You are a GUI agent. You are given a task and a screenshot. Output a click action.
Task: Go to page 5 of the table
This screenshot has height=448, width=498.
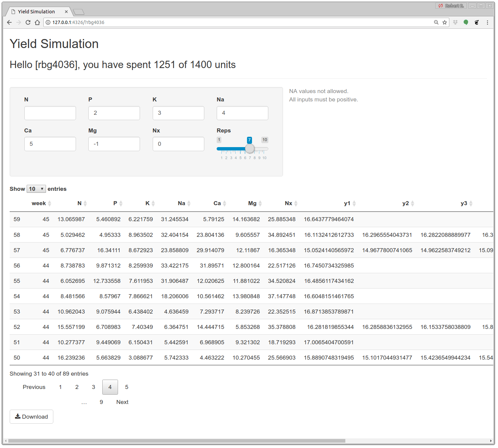(127, 387)
